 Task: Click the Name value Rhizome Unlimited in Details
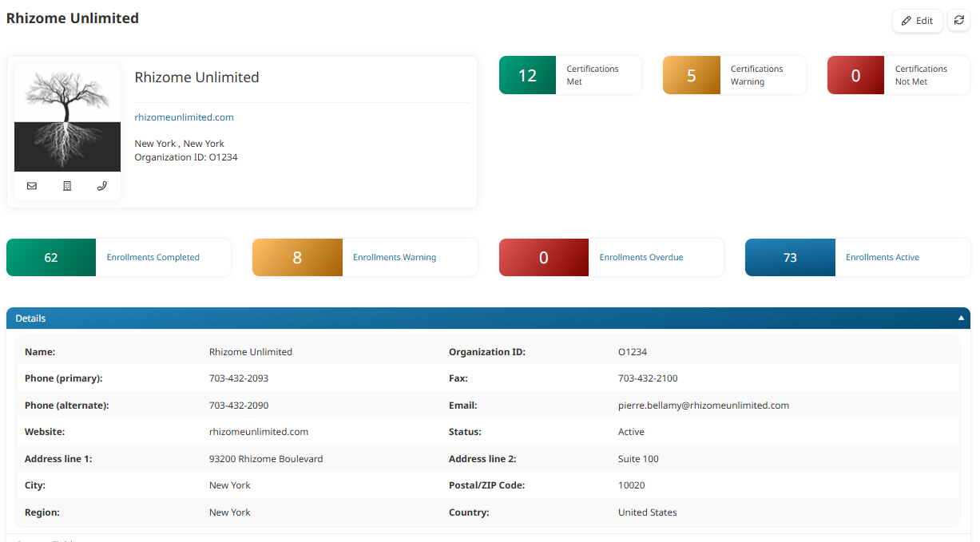[x=251, y=352]
